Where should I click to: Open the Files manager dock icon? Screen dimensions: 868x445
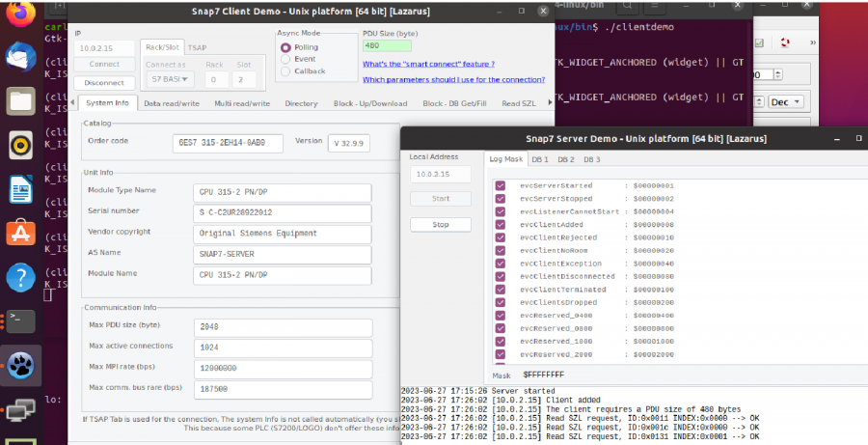[21, 101]
